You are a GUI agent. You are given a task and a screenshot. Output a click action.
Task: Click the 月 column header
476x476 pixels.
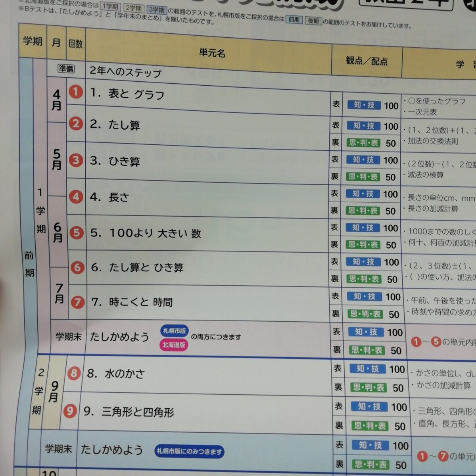click(x=56, y=42)
